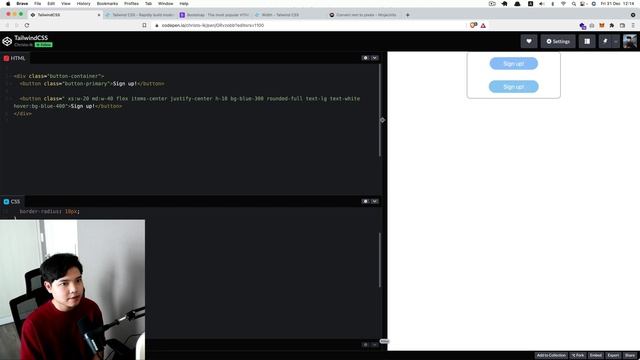Click the editor/preview resize handle icon
Image resolution: width=640 pixels, height=360 pixels.
click(382, 120)
